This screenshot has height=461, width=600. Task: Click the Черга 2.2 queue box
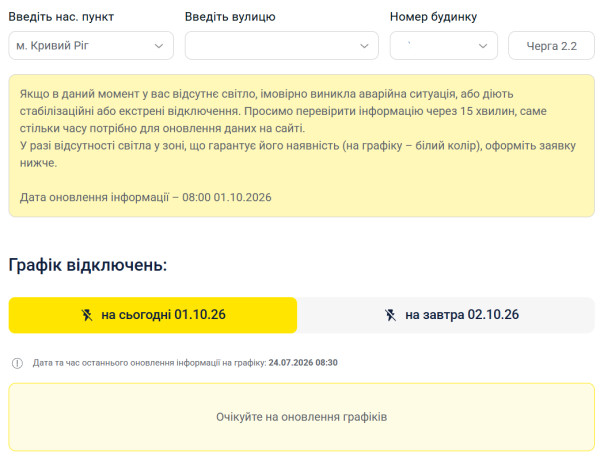[551, 46]
